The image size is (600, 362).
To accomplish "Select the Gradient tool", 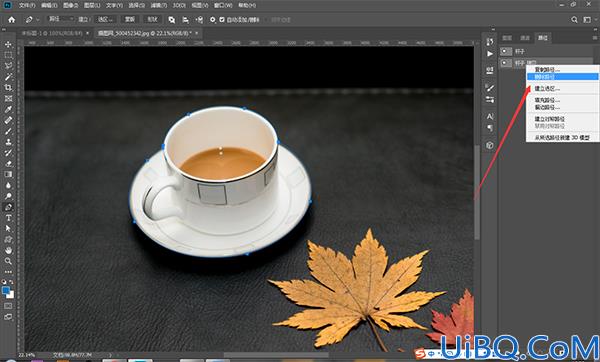I will (8, 174).
